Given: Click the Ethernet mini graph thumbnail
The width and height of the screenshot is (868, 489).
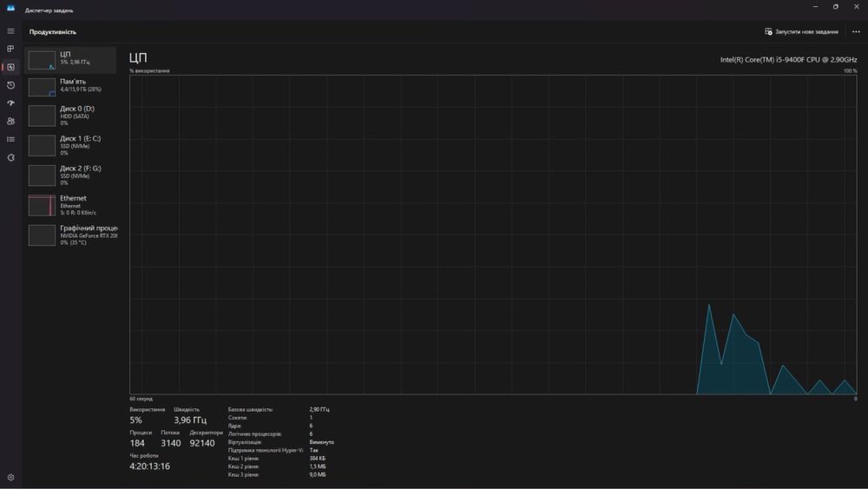Looking at the screenshot, I should (x=42, y=206).
